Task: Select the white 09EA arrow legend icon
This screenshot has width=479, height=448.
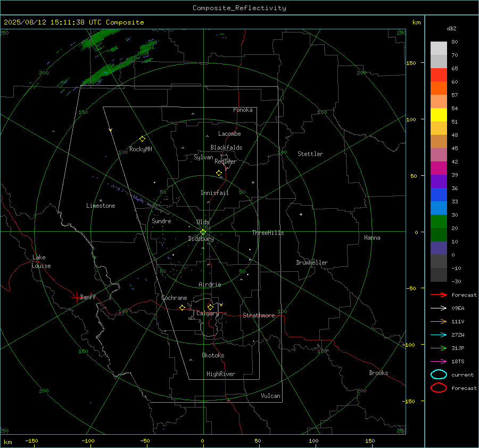Action: (439, 308)
